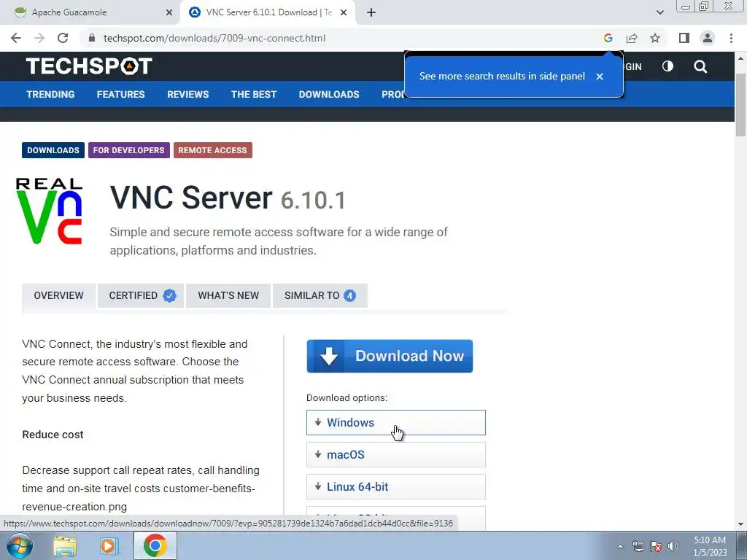Click the TechSpot logo
This screenshot has width=747, height=560.
[89, 66]
